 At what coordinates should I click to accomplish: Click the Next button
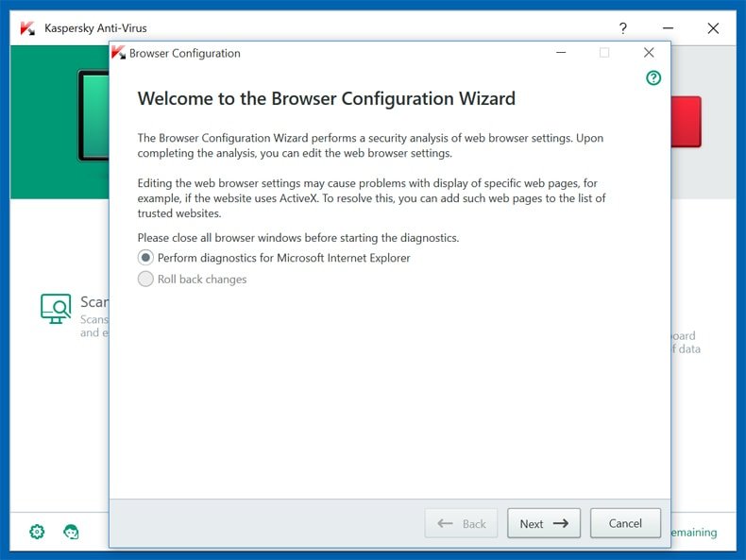tap(543, 523)
